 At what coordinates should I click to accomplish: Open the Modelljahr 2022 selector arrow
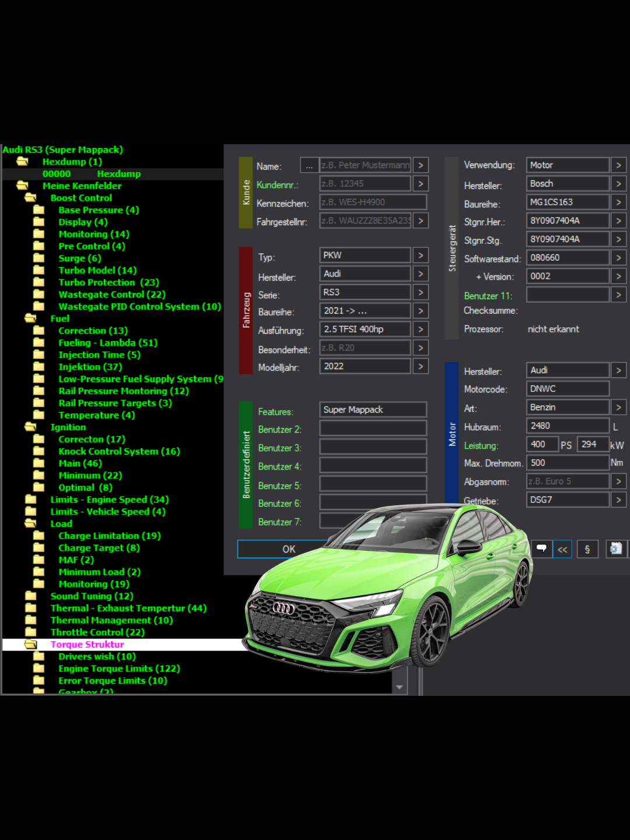tap(420, 366)
